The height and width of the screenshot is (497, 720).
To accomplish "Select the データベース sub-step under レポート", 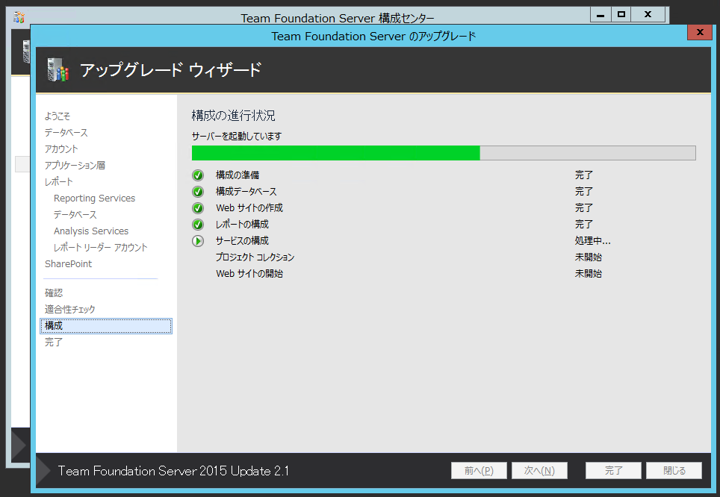I will (x=75, y=215).
